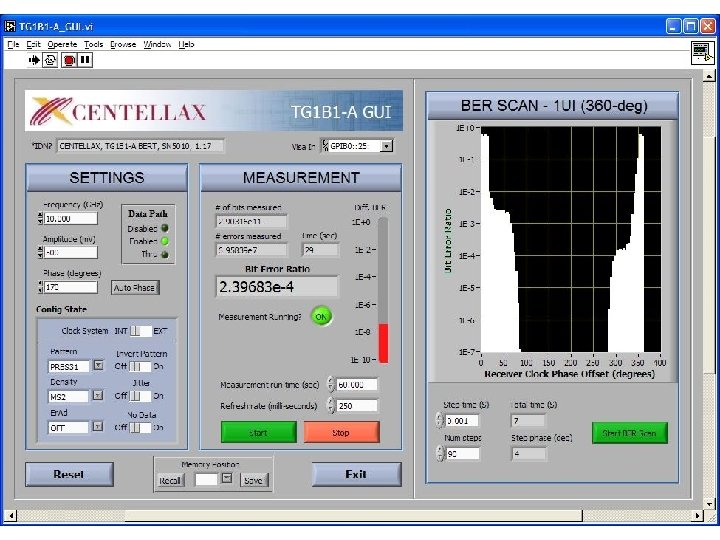Viewport: 720px width, 540px height.
Task: Open the Density dropdown arrow
Action: (98, 395)
